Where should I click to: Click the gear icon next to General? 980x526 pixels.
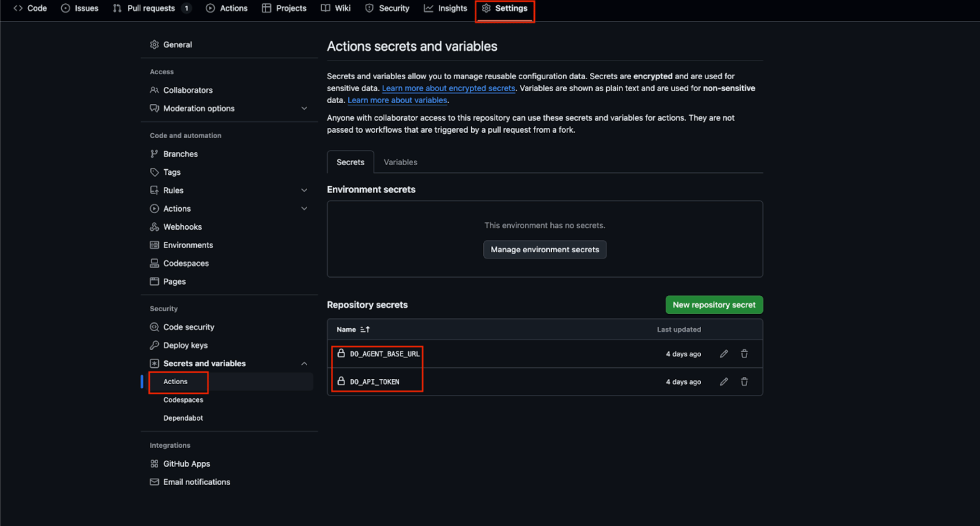tap(154, 44)
